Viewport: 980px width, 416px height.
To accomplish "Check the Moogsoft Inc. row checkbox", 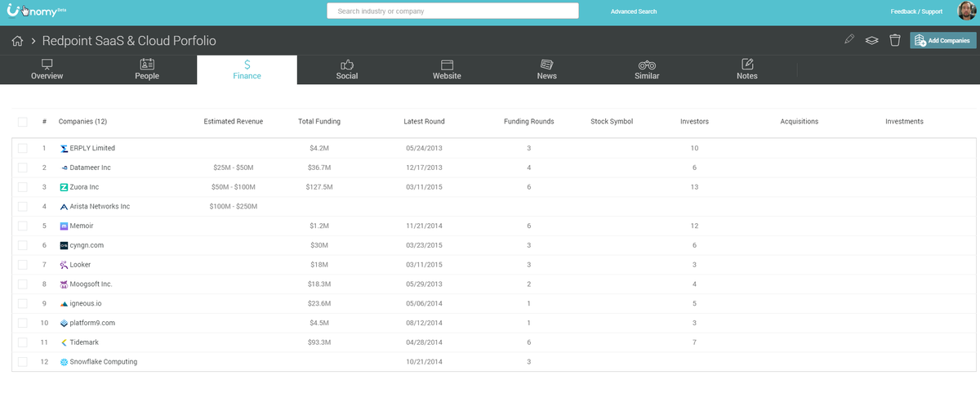I will tap(22, 284).
